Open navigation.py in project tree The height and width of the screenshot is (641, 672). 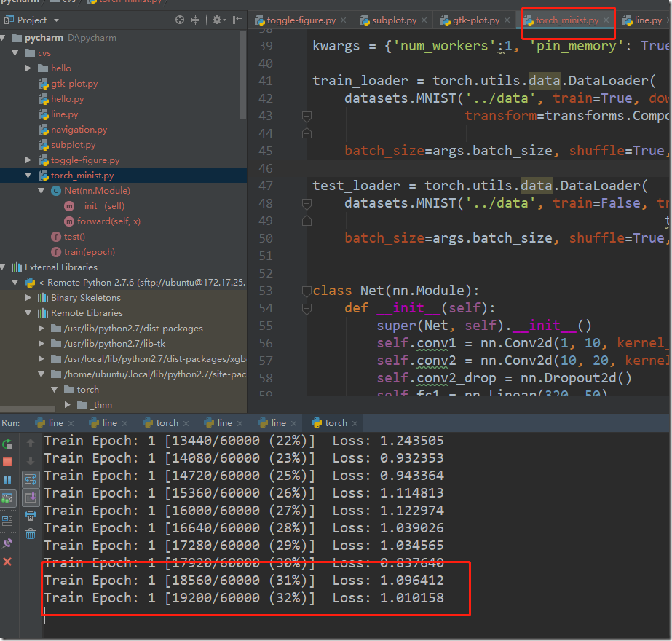(x=79, y=130)
